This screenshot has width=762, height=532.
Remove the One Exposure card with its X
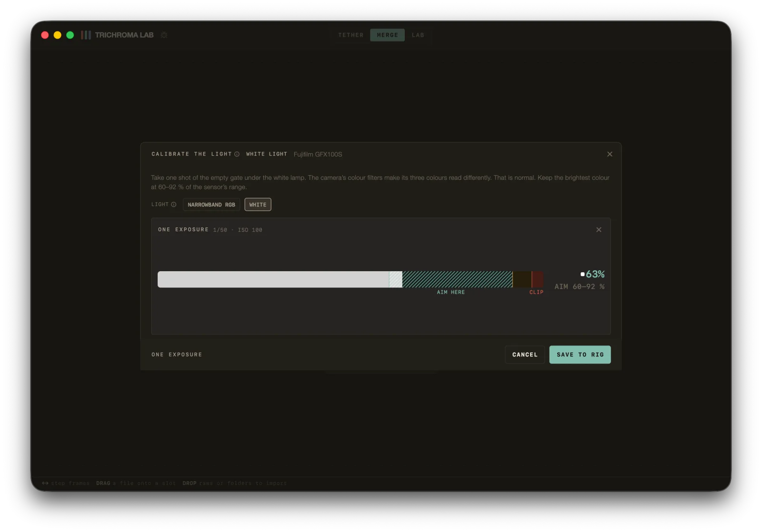599,230
